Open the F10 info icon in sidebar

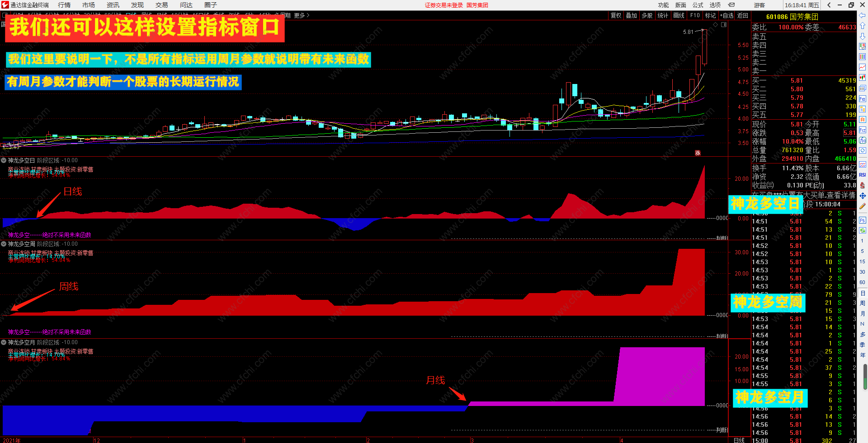(x=862, y=98)
